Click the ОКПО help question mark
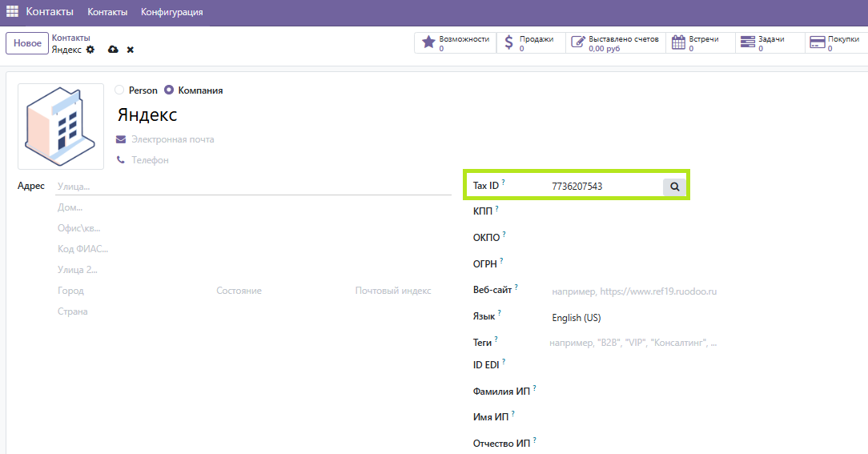This screenshot has width=868, height=454. pyautogui.click(x=504, y=234)
